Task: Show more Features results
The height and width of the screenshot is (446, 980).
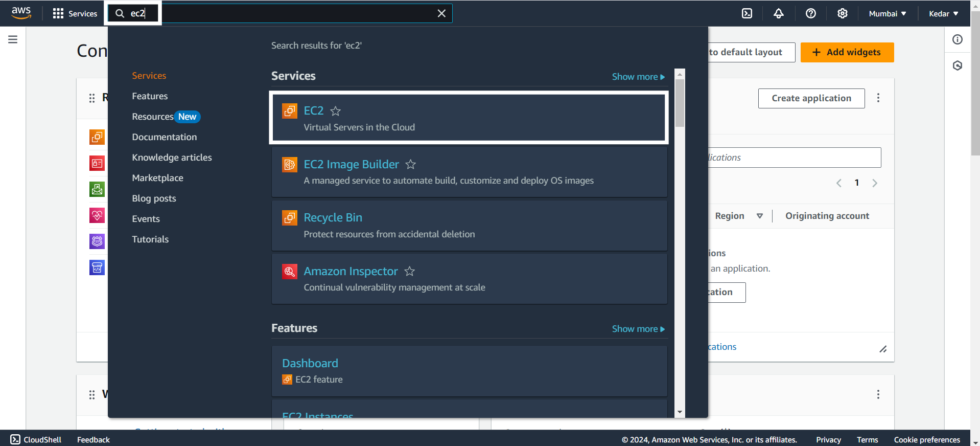Action: pyautogui.click(x=638, y=329)
